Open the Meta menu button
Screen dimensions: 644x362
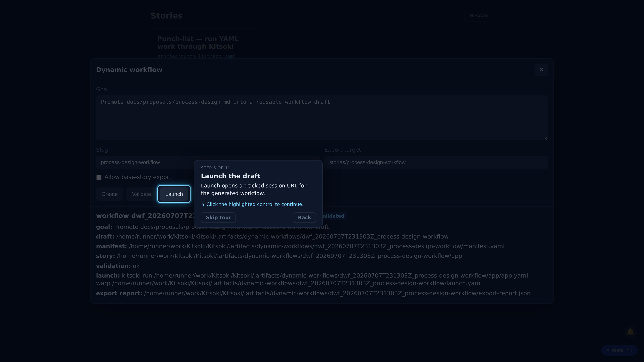point(619,350)
